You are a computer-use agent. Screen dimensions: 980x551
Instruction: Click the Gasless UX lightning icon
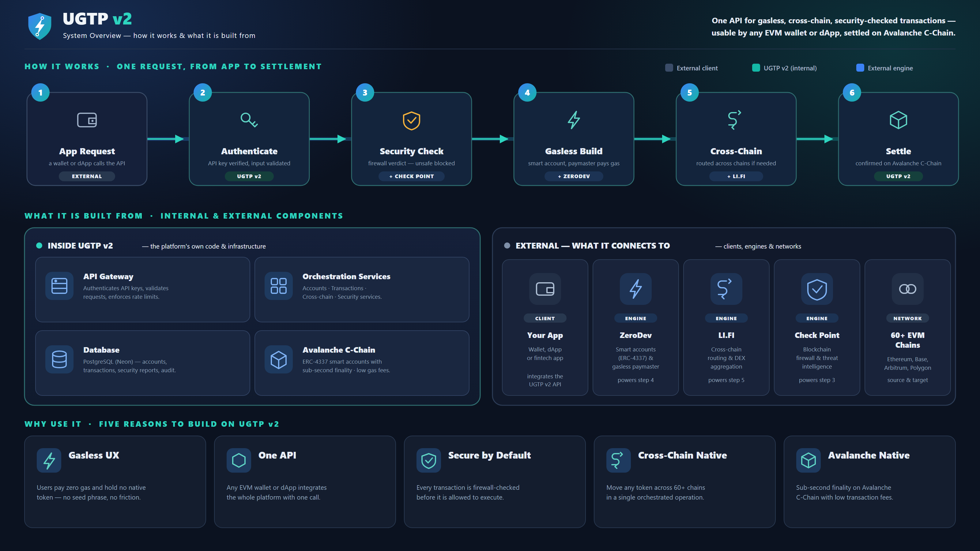[49, 460]
